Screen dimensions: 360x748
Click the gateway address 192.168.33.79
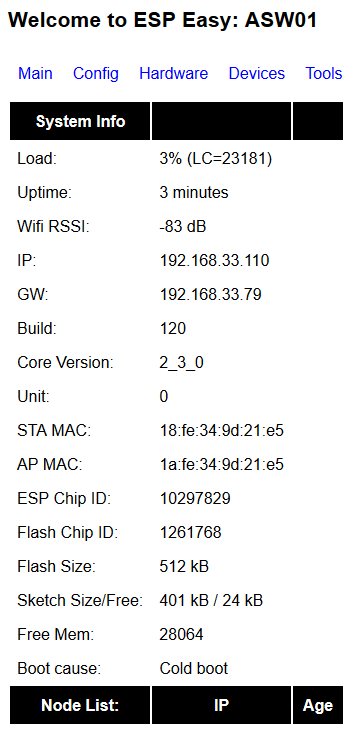[210, 294]
